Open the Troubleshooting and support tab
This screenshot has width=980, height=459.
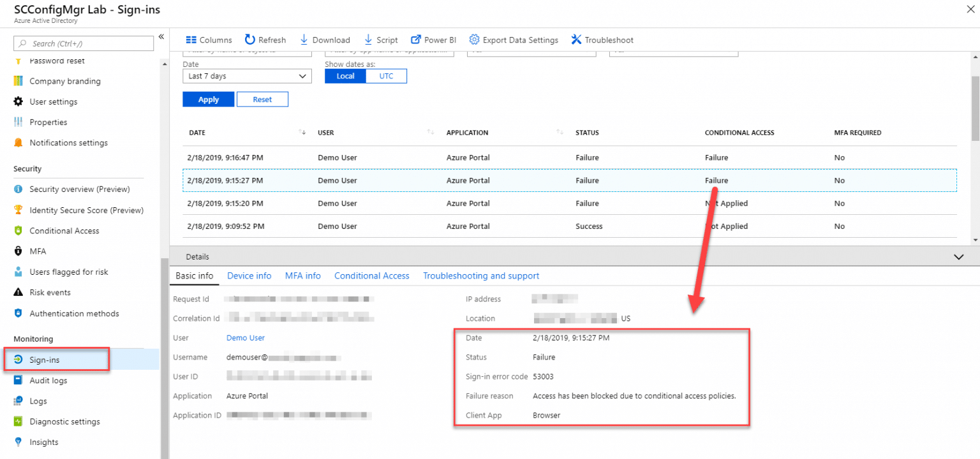pyautogui.click(x=481, y=275)
